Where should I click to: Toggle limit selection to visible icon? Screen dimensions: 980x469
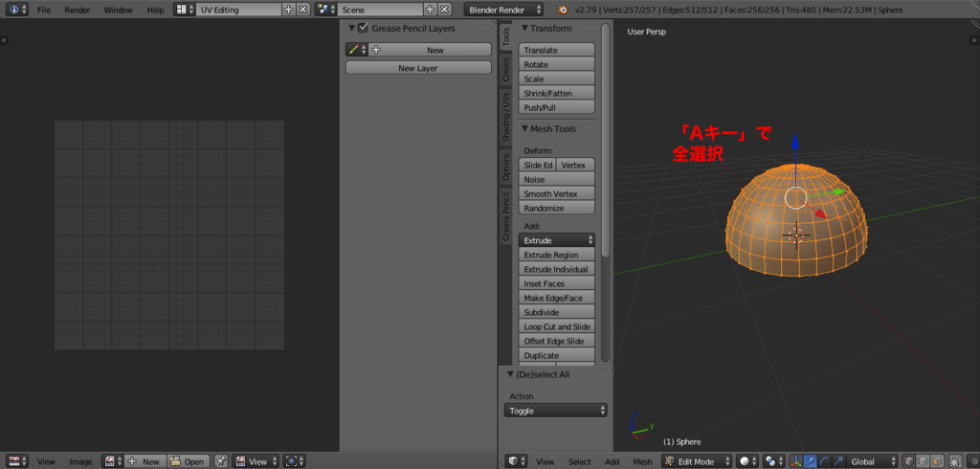pyautogui.click(x=956, y=461)
